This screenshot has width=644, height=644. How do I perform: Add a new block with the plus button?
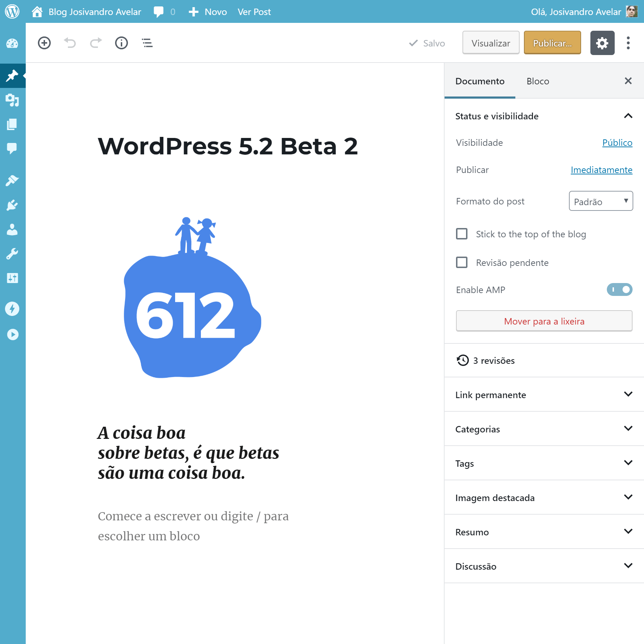(44, 43)
